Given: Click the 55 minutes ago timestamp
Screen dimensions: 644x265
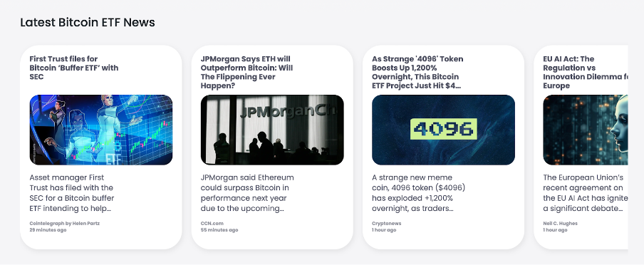Looking at the screenshot, I should tap(219, 230).
